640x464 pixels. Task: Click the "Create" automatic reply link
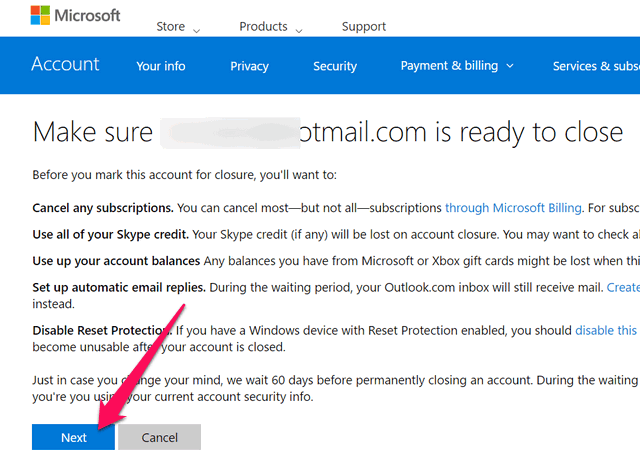click(623, 288)
